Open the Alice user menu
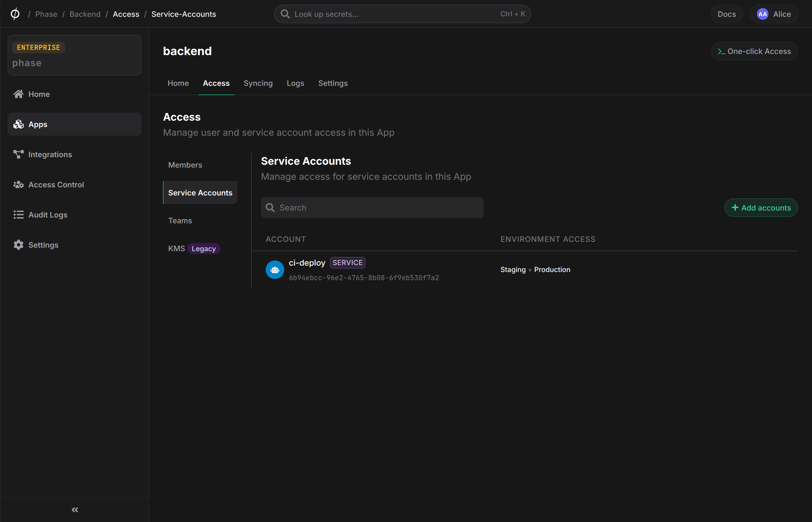 (x=773, y=14)
